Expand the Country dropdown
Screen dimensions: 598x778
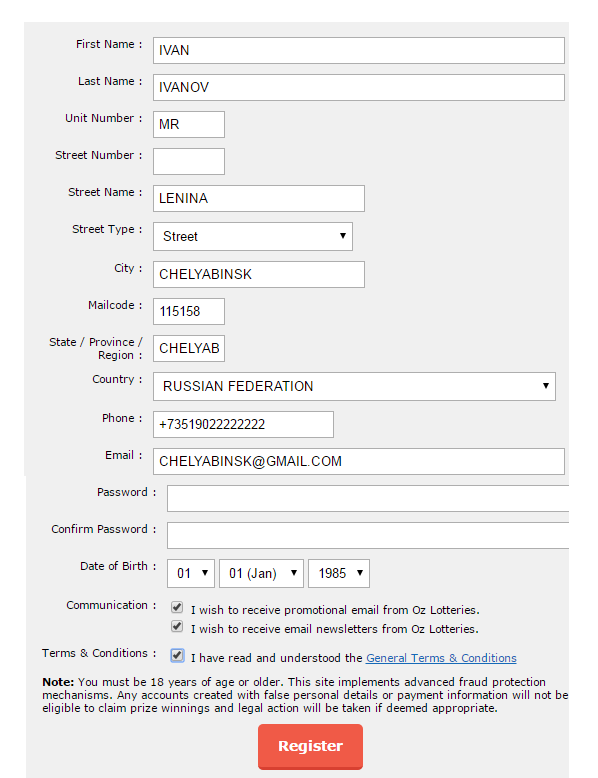pyautogui.click(x=354, y=386)
